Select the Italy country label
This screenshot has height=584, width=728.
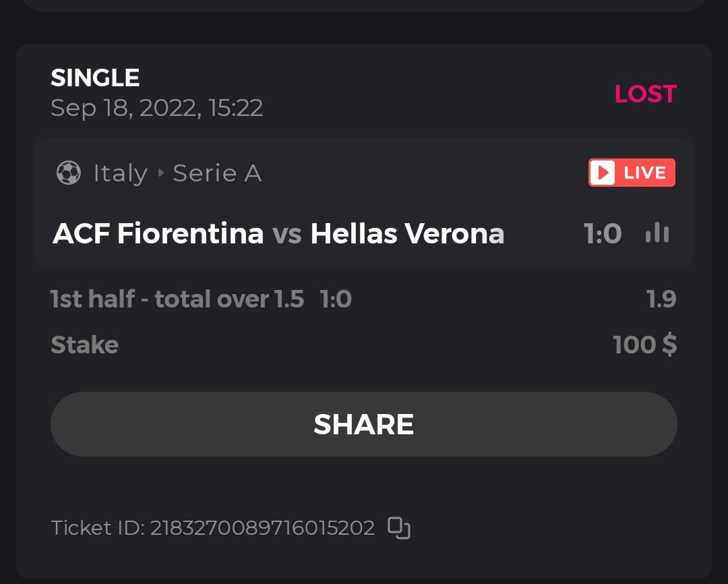pos(120,173)
